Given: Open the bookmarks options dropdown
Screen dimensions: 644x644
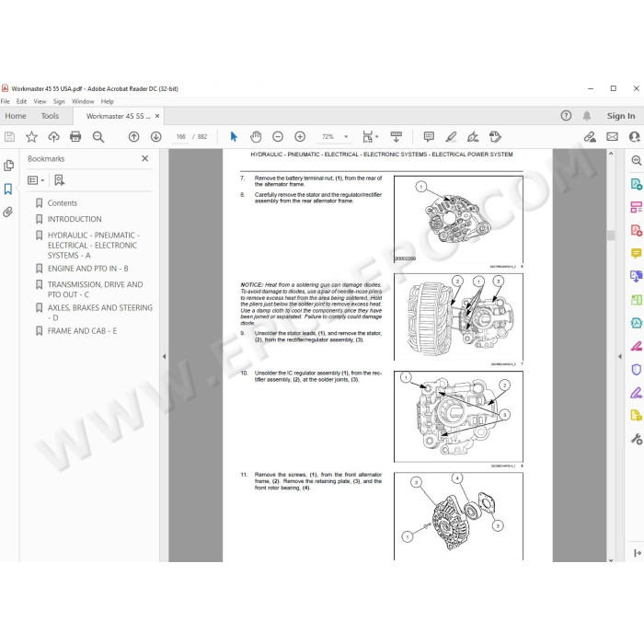Looking at the screenshot, I should tap(36, 180).
